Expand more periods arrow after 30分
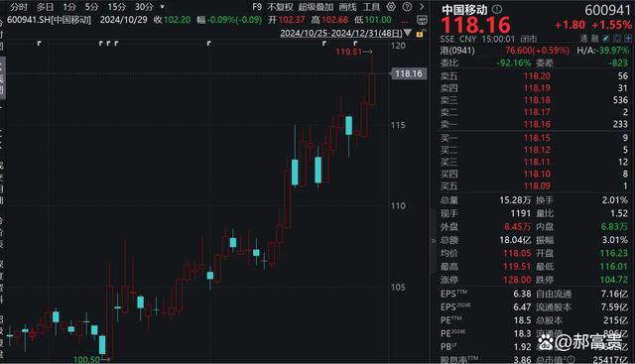The height and width of the screenshot is (364, 635). point(163,7)
